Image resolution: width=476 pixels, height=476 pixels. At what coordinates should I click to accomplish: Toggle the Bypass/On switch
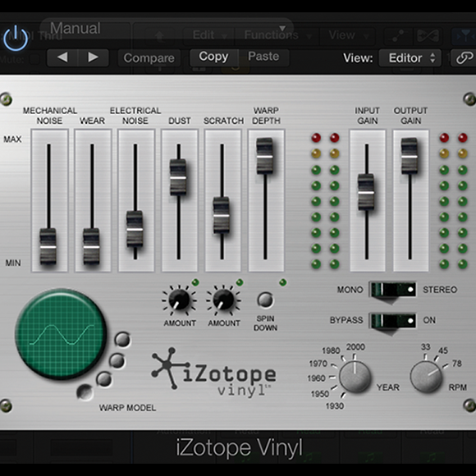[392, 321]
